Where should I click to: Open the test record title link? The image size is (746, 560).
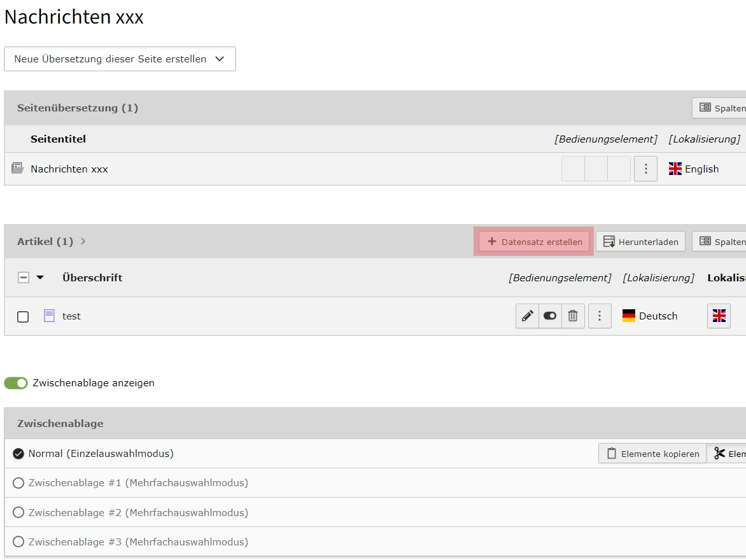[x=71, y=316]
